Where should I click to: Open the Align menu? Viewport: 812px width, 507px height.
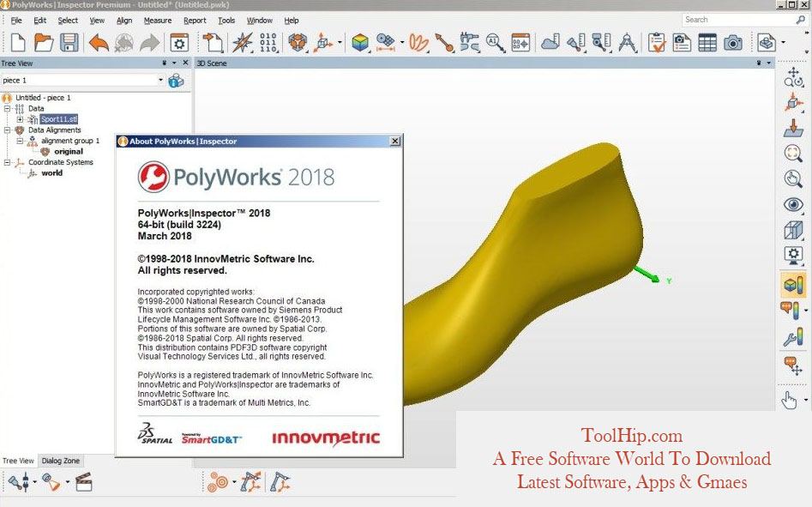click(124, 21)
